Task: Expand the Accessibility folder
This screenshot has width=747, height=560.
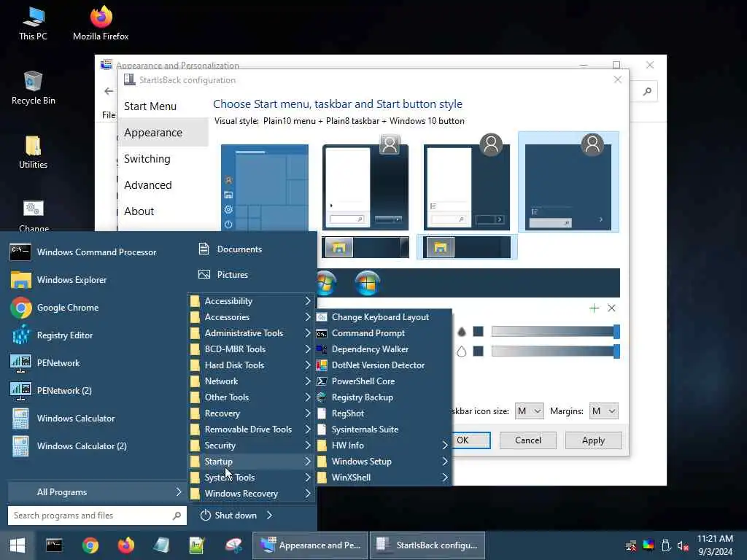Action: pos(251,301)
